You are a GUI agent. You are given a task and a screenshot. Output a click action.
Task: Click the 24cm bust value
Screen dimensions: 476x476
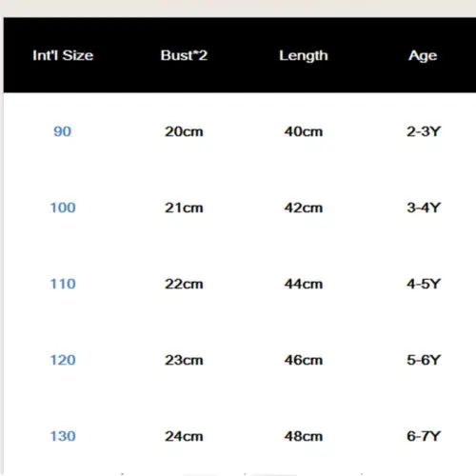[x=184, y=436]
